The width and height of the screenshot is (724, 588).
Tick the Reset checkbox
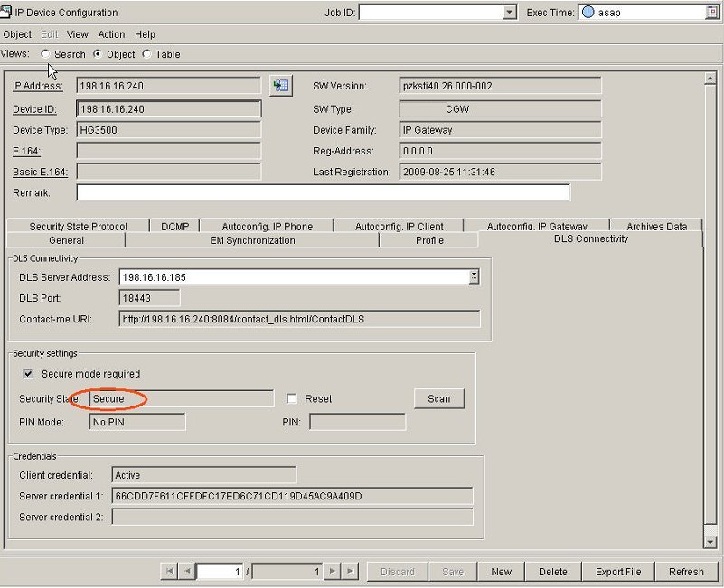coord(292,398)
